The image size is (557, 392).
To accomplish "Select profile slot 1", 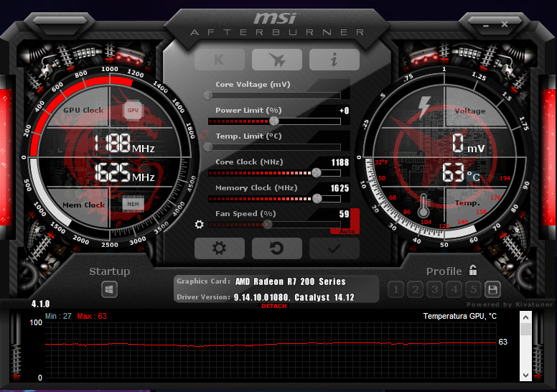I will [x=395, y=289].
